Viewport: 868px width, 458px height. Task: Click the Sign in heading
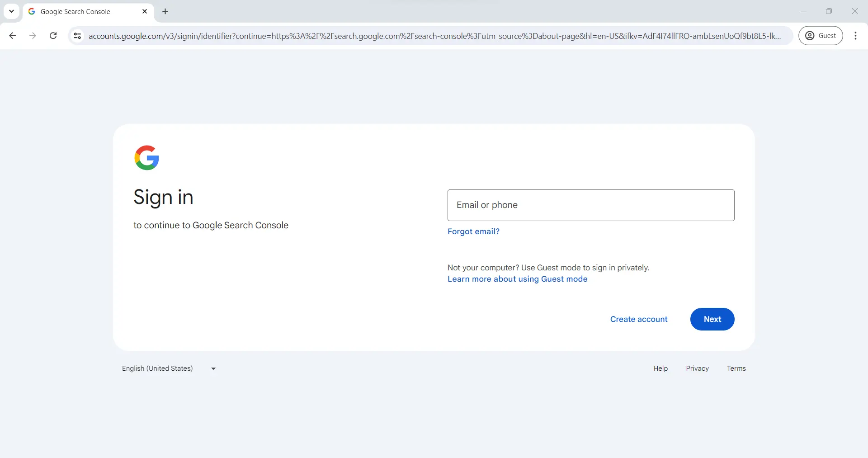(163, 198)
